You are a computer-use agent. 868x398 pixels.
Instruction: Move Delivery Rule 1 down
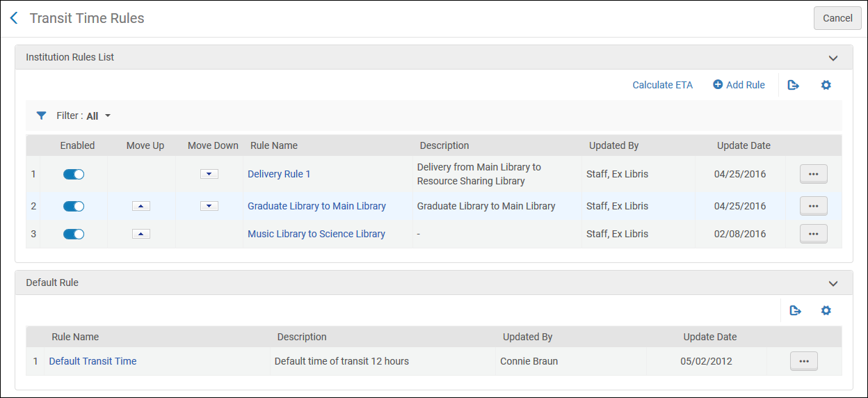(209, 174)
